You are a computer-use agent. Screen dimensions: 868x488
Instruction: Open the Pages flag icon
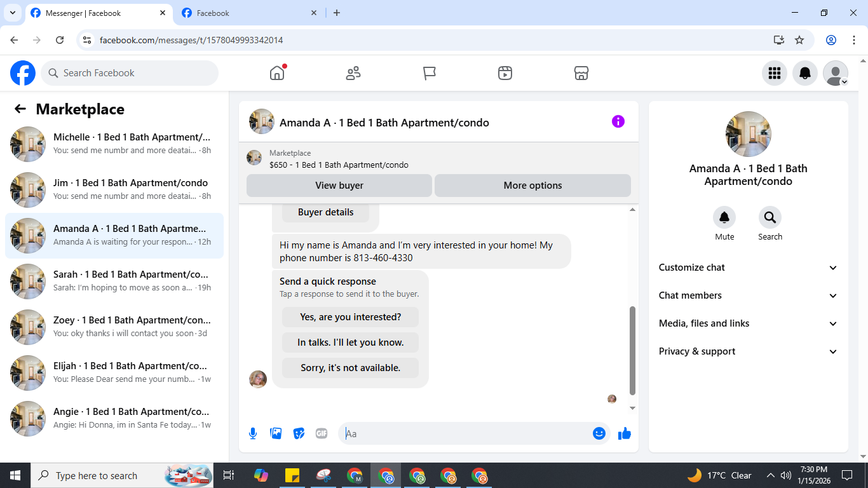tap(430, 73)
